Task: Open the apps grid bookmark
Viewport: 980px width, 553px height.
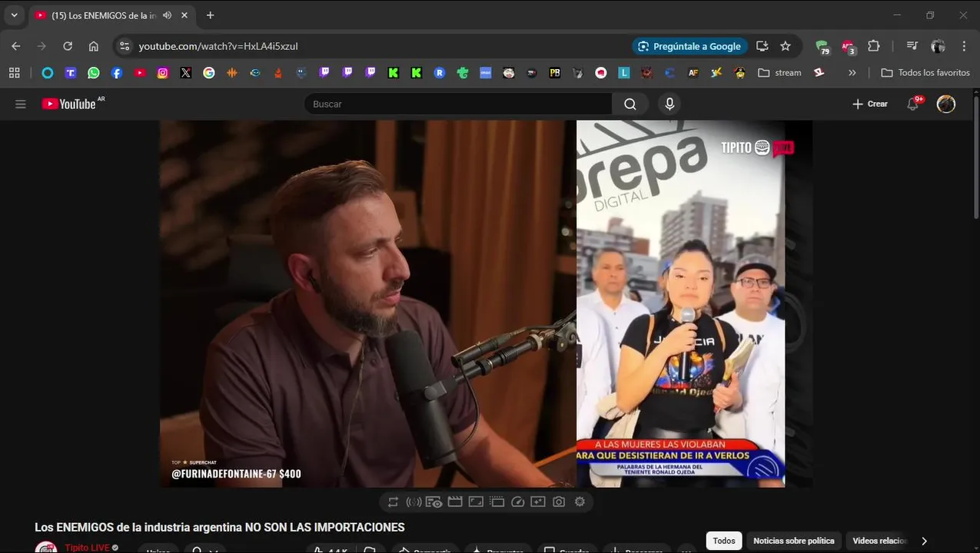Action: (x=14, y=73)
